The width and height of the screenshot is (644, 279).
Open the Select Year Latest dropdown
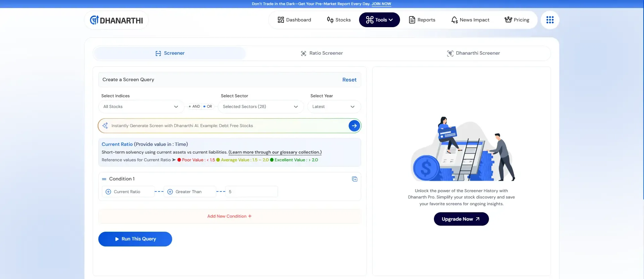point(334,107)
